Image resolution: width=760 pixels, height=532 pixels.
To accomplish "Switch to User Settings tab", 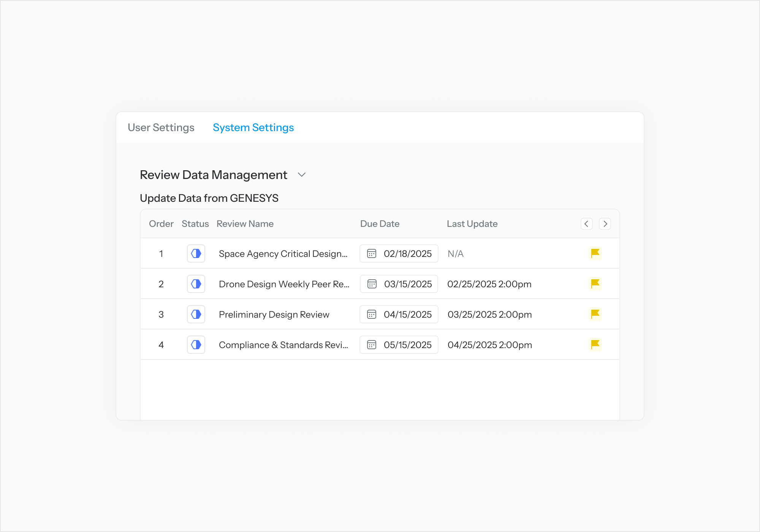I will point(161,128).
